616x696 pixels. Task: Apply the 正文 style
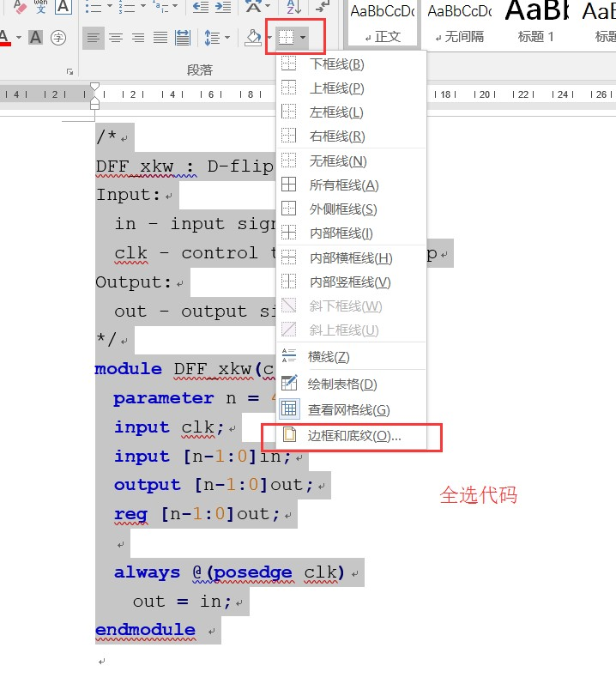[x=383, y=24]
